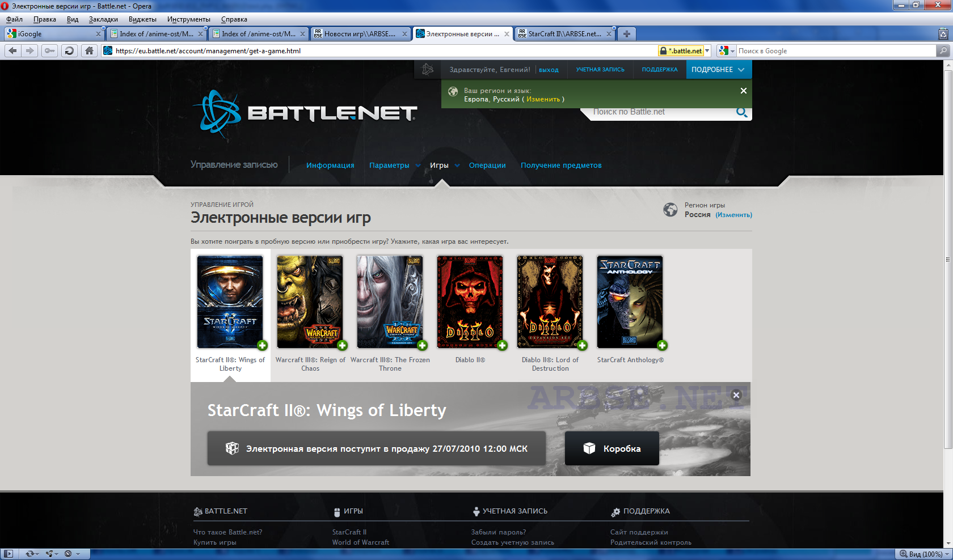Click (Изменить) next to Россия

tap(734, 215)
